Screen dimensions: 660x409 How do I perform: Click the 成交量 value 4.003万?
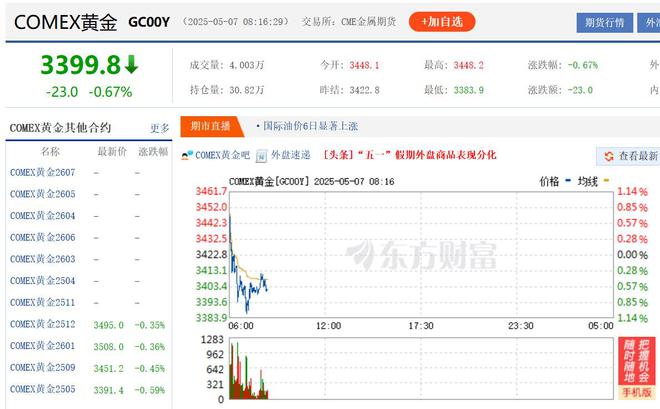click(247, 65)
